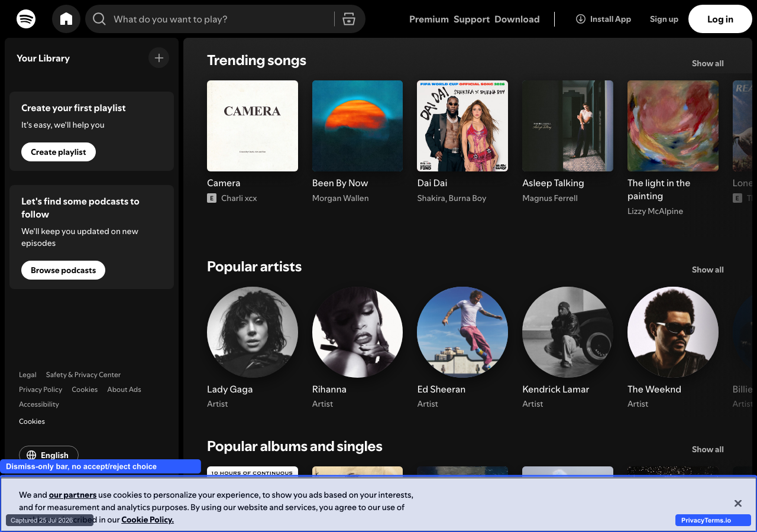The image size is (757, 532).
Task: Click the Magnus Ferrell artist name
Action: [550, 198]
